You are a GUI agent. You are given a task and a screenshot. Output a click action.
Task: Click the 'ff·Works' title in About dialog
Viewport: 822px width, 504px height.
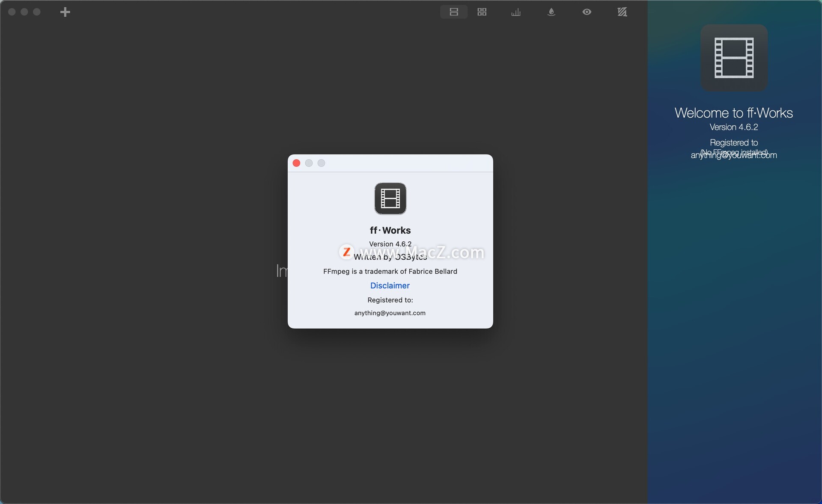pyautogui.click(x=390, y=230)
